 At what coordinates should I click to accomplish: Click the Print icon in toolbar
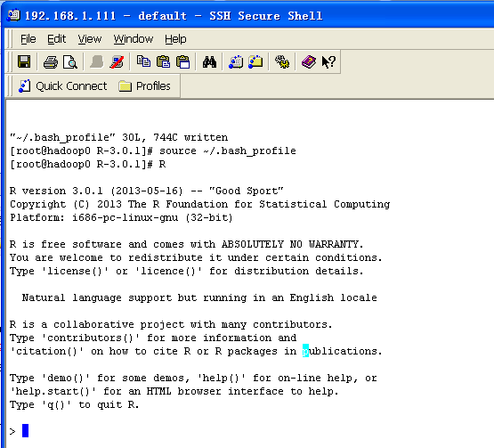(x=51, y=62)
